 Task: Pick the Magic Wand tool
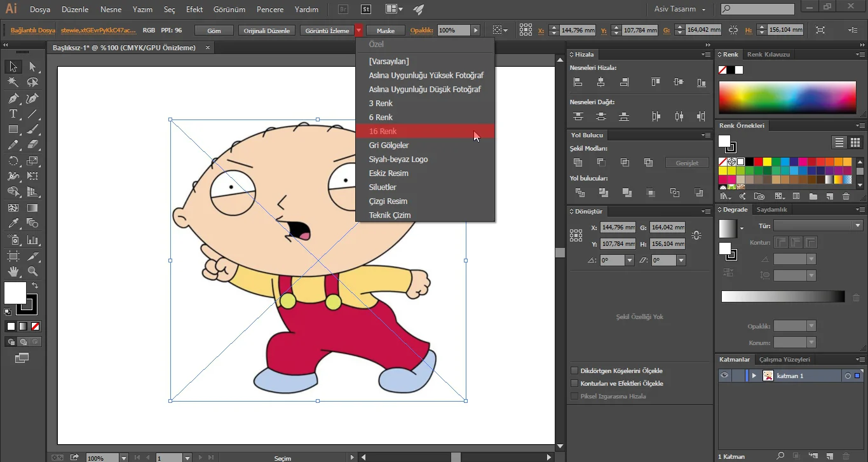point(13,82)
